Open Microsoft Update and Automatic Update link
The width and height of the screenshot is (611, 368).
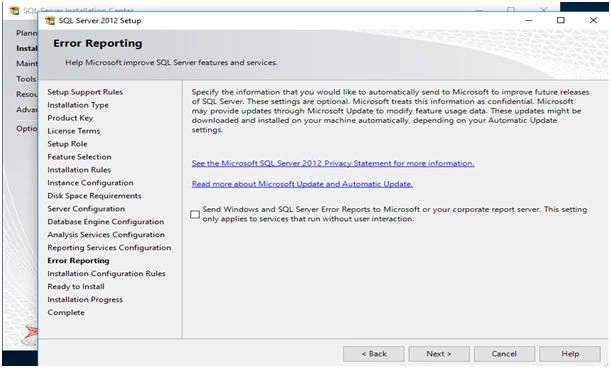coord(302,184)
